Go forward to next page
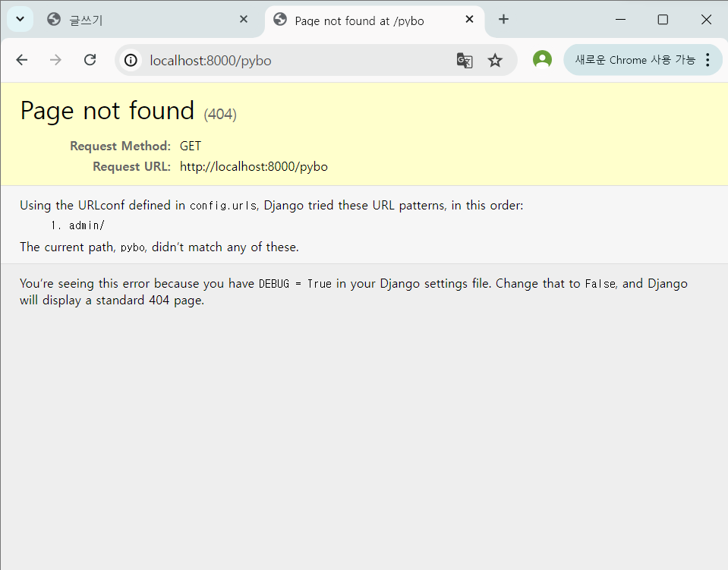Viewport: 728px width, 570px height. pos(55,60)
